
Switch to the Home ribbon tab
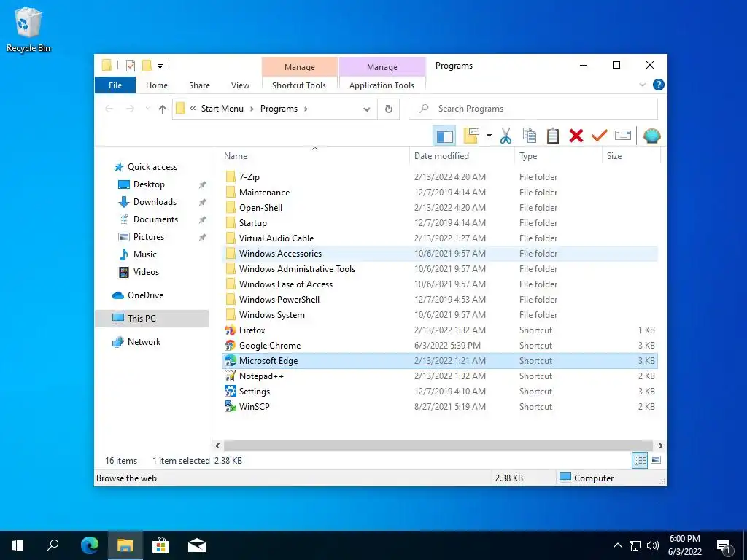point(157,85)
